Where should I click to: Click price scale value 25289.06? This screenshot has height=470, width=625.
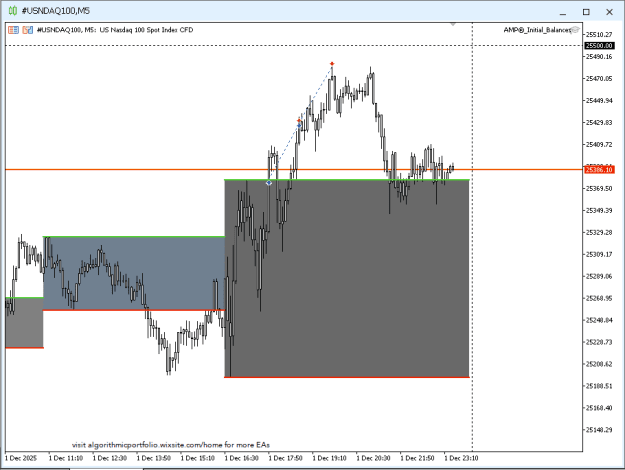(x=599, y=276)
